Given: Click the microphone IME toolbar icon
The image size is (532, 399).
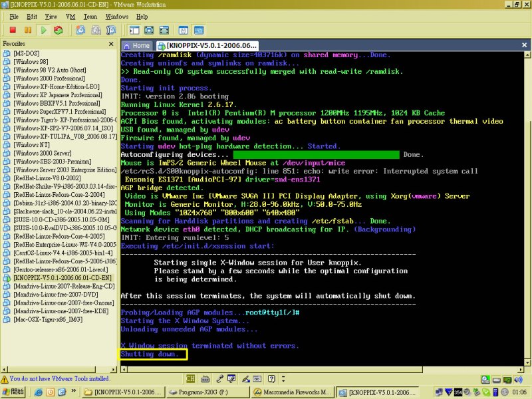Looking at the screenshot, I should [220, 378].
